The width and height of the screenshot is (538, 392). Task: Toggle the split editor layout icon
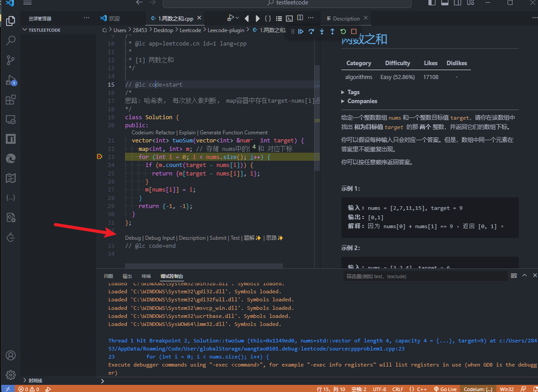[300, 18]
